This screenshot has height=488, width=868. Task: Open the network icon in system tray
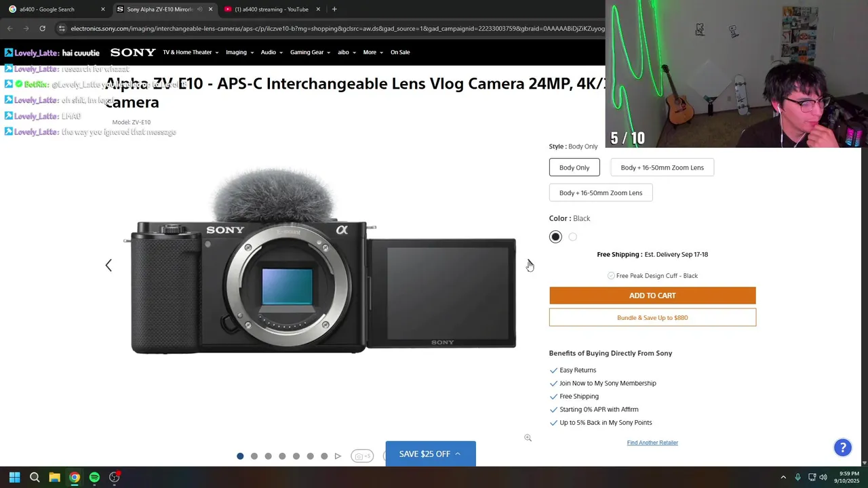[812, 477]
